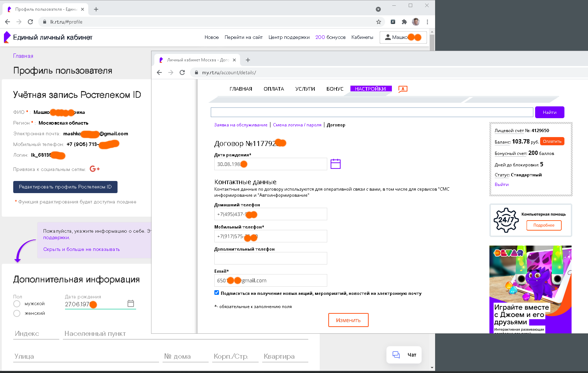This screenshot has height=373, width=588.
Task: Open the calendar icon next to 27.06.197 date
Action: [131, 303]
